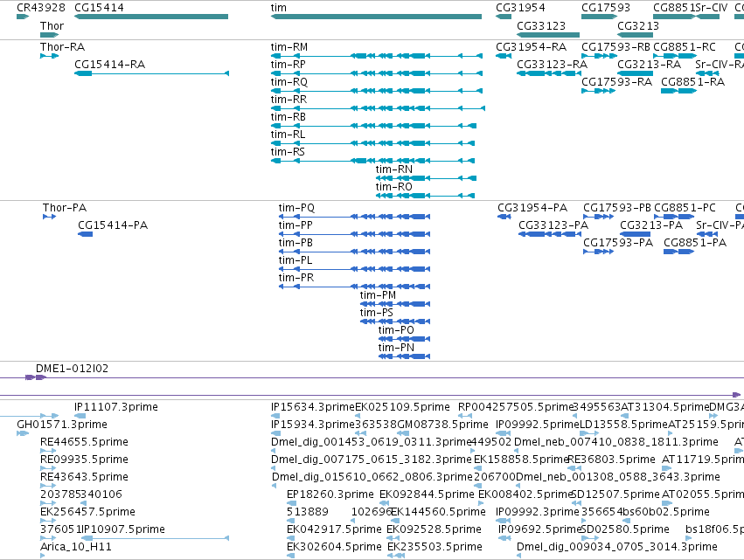Click the IP15634.3prime EST label
Image resolution: width=744 pixels, height=560 pixels.
[313, 407]
